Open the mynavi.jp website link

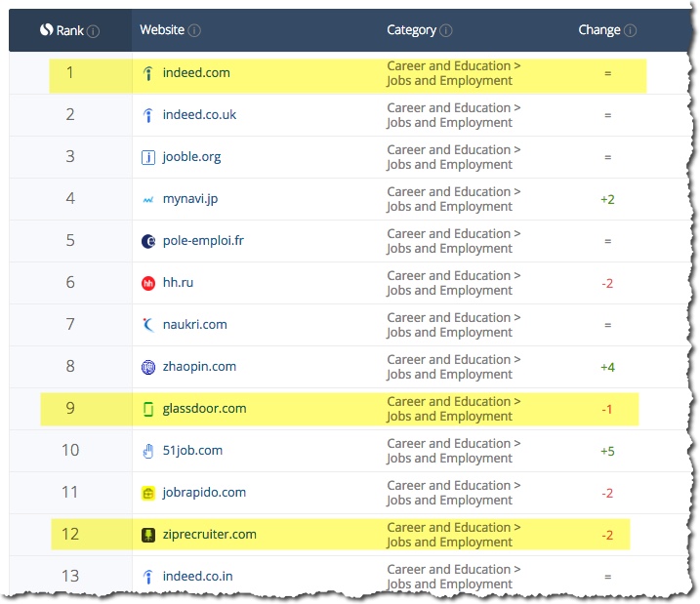(189, 199)
